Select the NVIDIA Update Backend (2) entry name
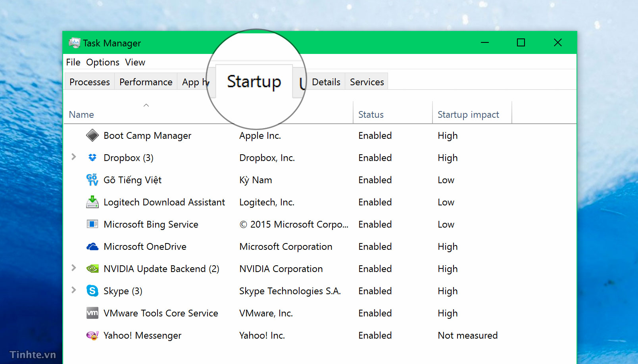The height and width of the screenshot is (364, 638). (161, 269)
